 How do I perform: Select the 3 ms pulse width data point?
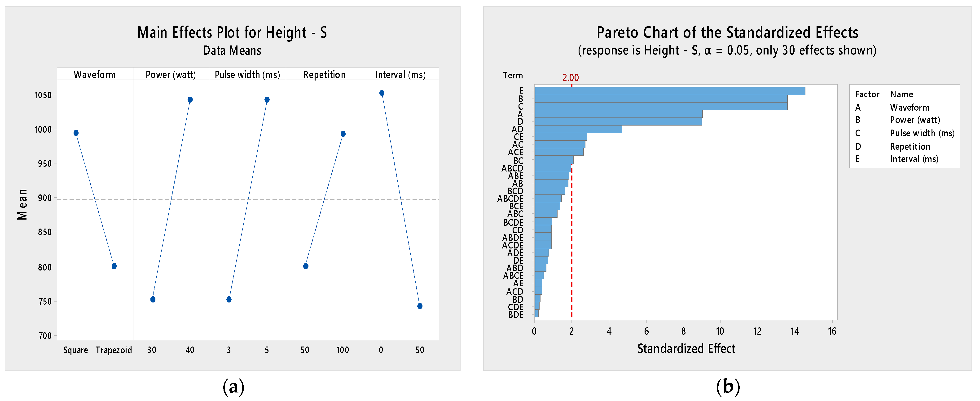point(229,299)
